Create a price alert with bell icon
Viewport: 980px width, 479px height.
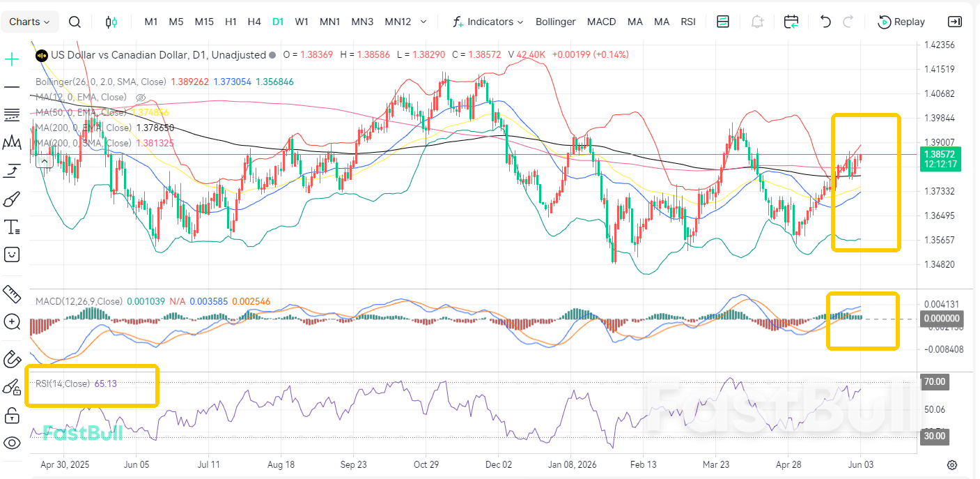(758, 22)
